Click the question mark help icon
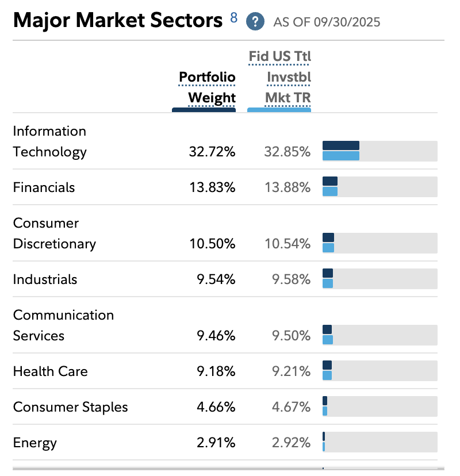 [255, 21]
